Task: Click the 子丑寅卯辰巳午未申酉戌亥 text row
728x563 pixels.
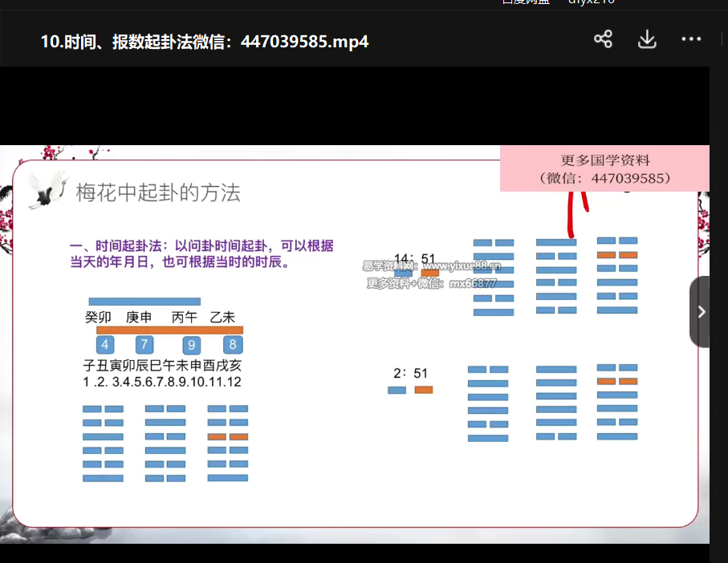Action: click(x=162, y=366)
